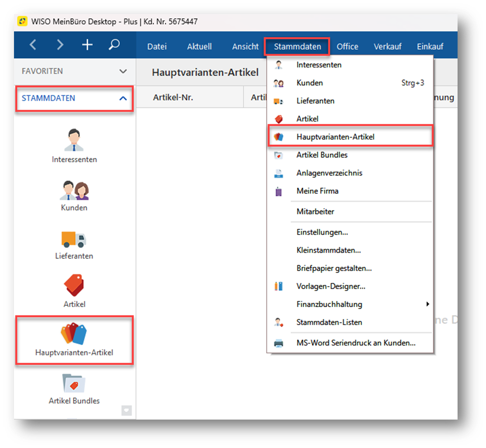Select Kunden icon in sidebar
Image resolution: width=486 pixels, height=448 pixels.
click(74, 195)
